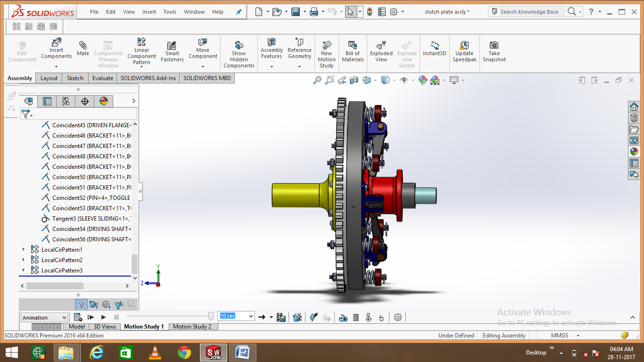The image size is (644, 362).
Task: Open the Display Style dropdown arrow
Action: pos(394,80)
